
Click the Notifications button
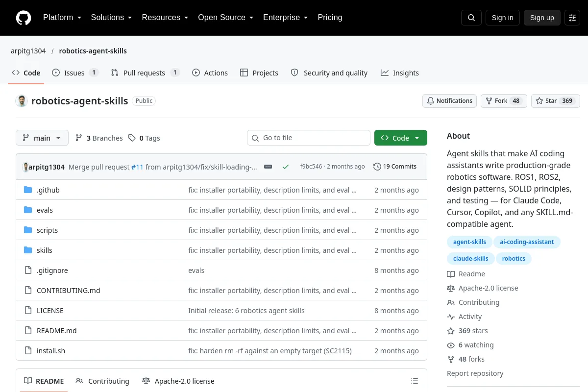pos(450,101)
